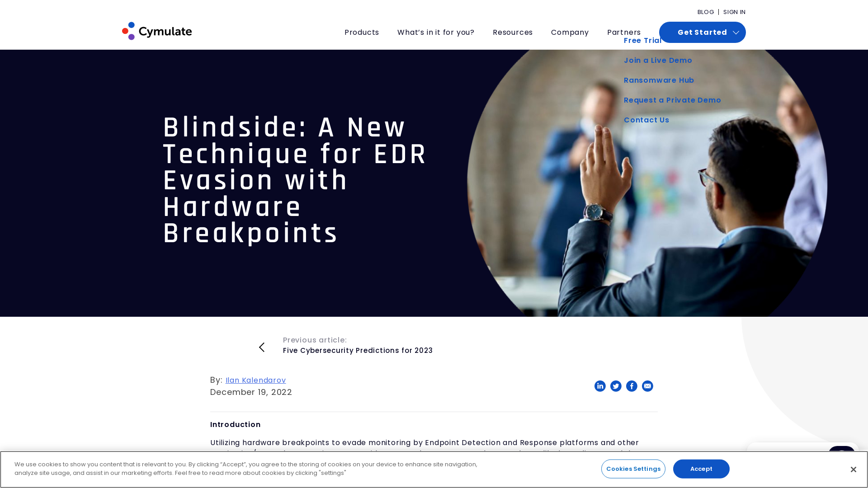This screenshot has width=868, height=488.
Task: Click Ilan Kalendarov author link
Action: [255, 380]
